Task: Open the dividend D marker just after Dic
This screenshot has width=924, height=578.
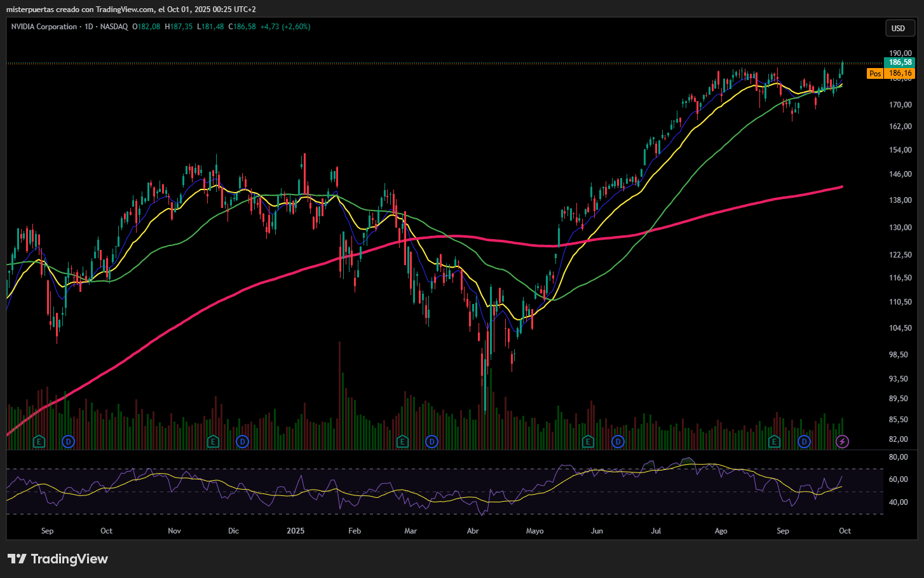Action: [242, 441]
